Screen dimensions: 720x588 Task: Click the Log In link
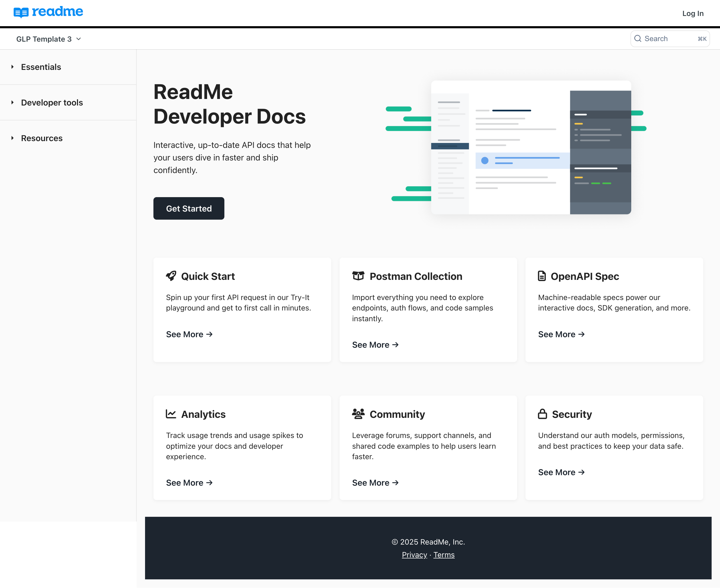pos(693,14)
